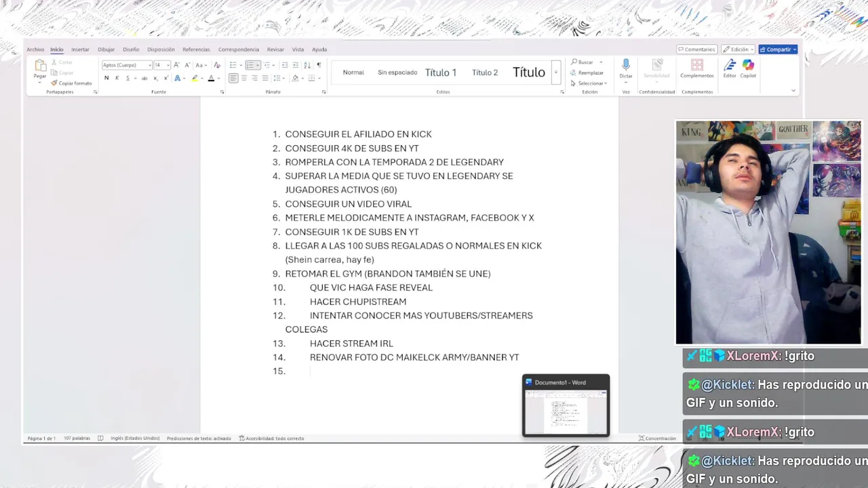Open Edición mode dropdown
The image size is (868, 488).
pyautogui.click(x=738, y=49)
